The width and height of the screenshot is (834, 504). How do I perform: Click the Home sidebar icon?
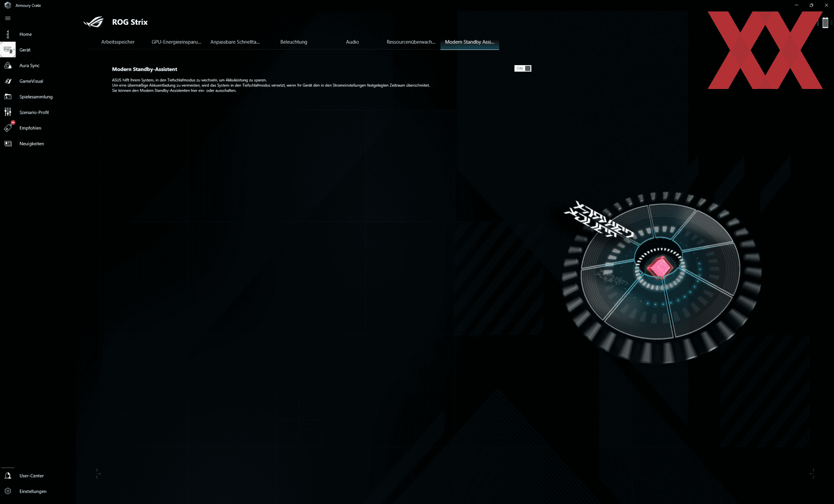[x=8, y=34]
